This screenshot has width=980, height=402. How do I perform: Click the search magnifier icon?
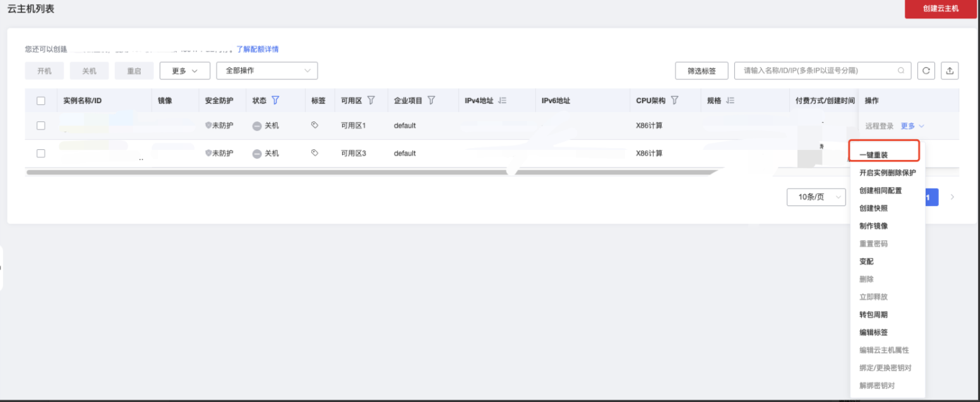901,71
